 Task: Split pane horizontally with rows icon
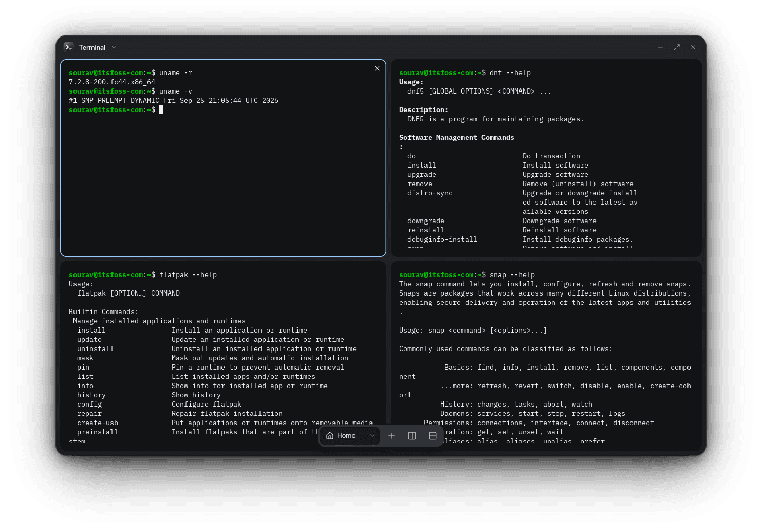coord(433,436)
